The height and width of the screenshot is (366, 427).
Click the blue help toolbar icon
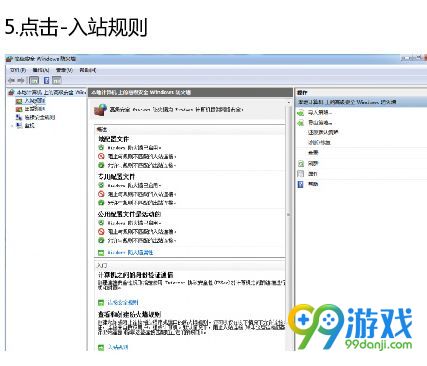coord(47,80)
